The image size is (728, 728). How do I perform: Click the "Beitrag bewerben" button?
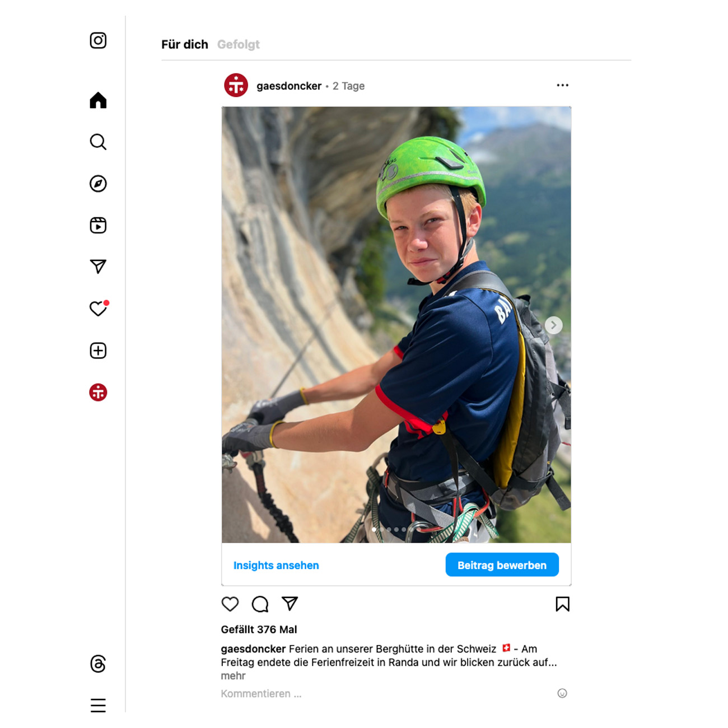click(502, 565)
